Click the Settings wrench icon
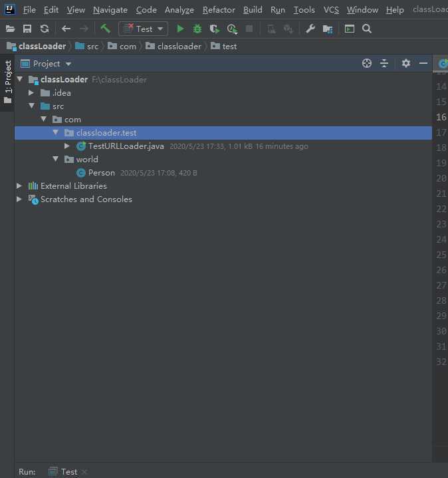This screenshot has height=478, width=448. 310,29
